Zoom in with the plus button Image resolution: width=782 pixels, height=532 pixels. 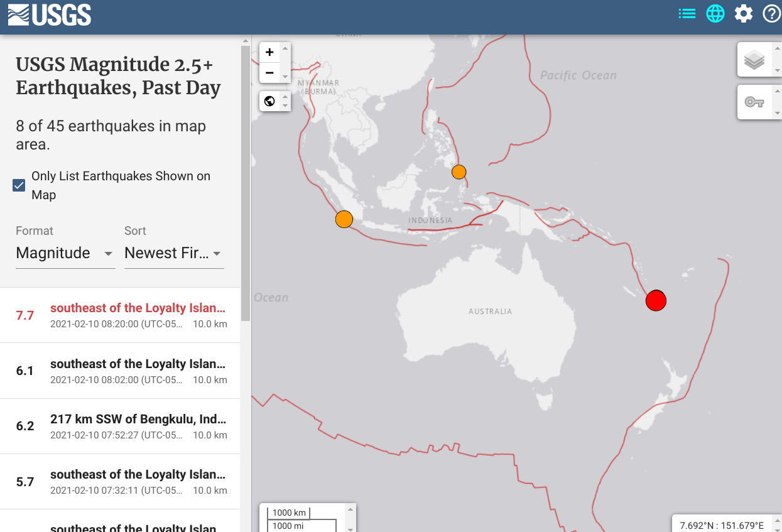(269, 52)
